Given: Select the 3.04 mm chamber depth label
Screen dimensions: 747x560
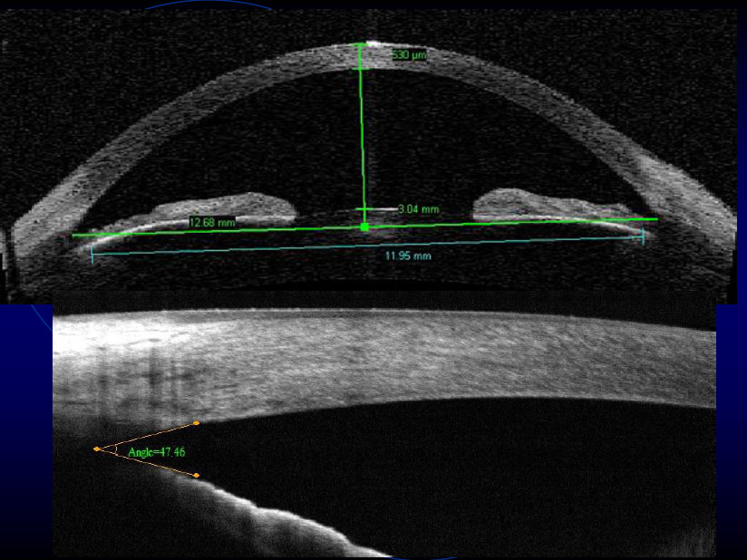Looking at the screenshot, I should [419, 209].
